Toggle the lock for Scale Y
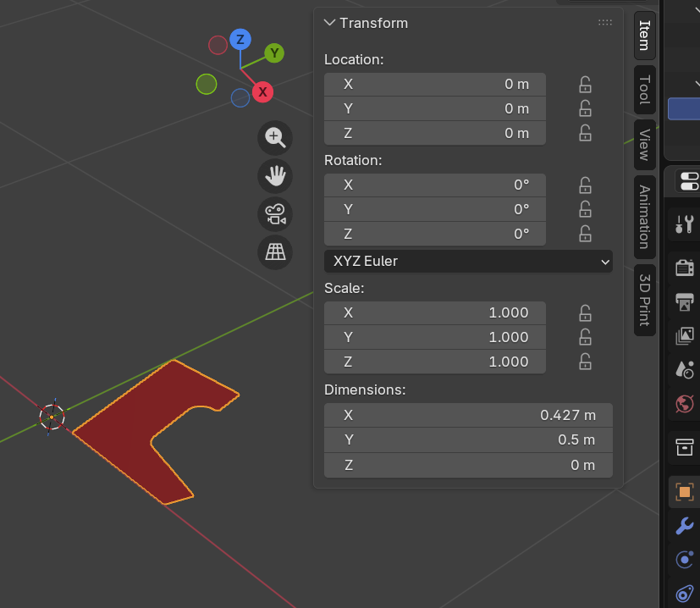The image size is (700, 608). (x=585, y=337)
